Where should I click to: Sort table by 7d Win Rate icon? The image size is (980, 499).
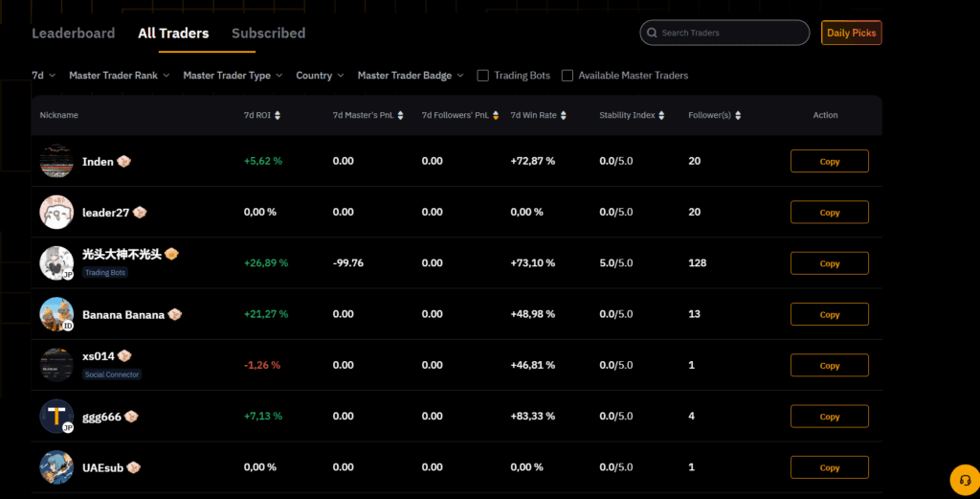click(564, 116)
